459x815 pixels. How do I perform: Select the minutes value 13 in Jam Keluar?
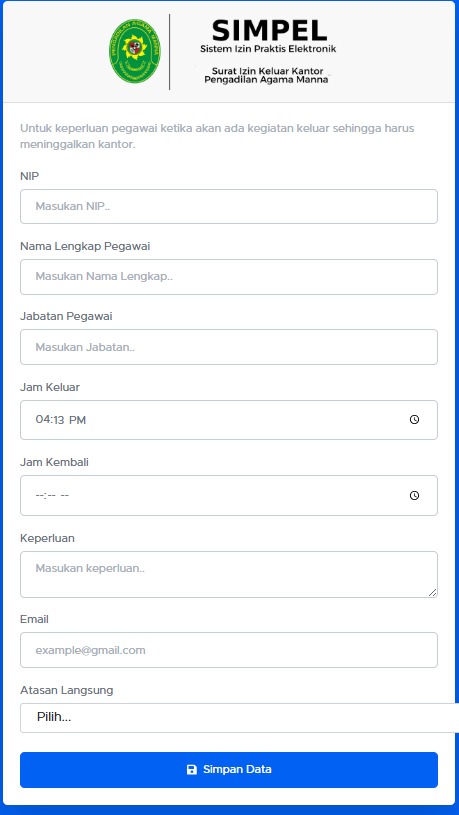tap(58, 419)
